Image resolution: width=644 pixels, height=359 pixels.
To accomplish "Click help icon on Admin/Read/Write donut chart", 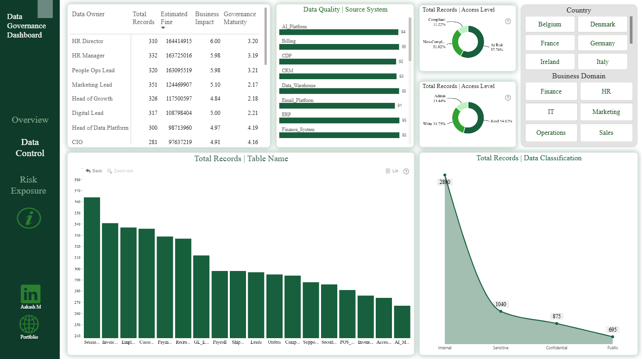I will point(508,98).
